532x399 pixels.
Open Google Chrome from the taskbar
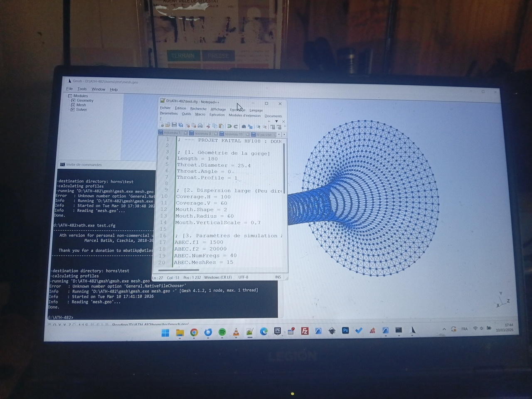point(194,332)
